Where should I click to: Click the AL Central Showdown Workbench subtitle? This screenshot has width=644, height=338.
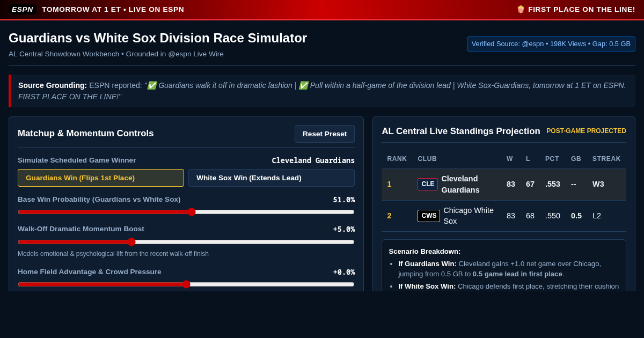(116, 54)
